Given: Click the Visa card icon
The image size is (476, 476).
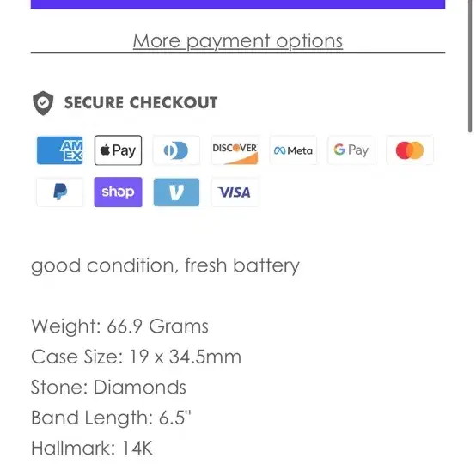Looking at the screenshot, I should pyautogui.click(x=235, y=192).
